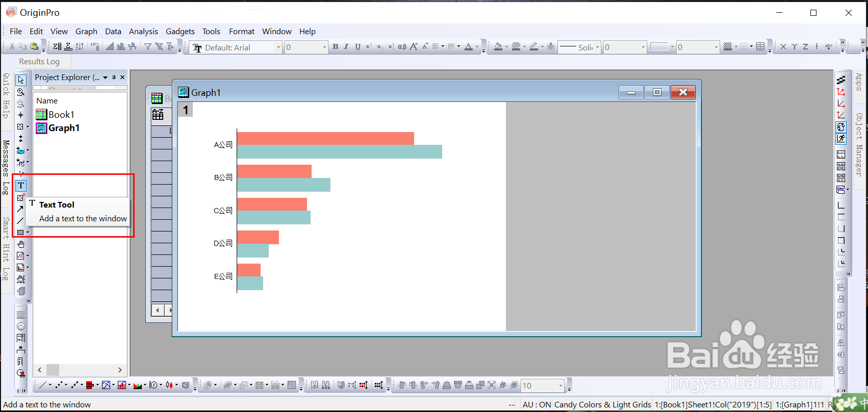Open the Results Log tab
Image resolution: width=868 pixels, height=412 pixels.
tap(39, 62)
